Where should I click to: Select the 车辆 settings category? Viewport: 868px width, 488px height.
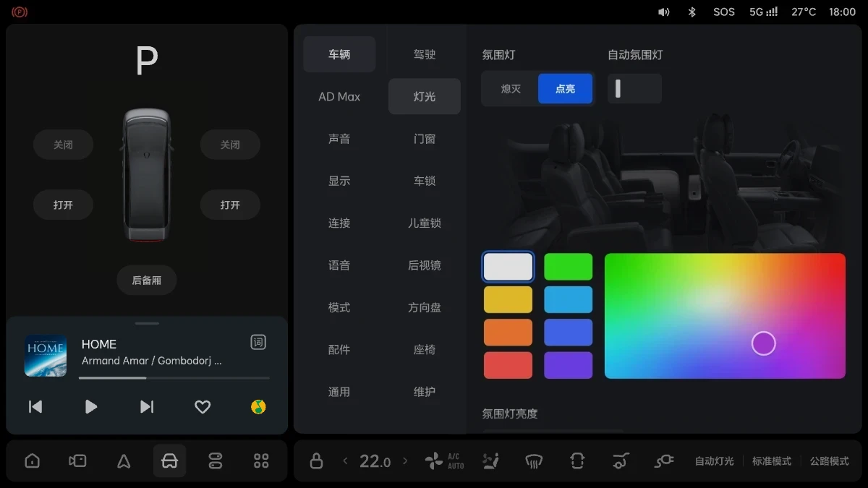339,54
